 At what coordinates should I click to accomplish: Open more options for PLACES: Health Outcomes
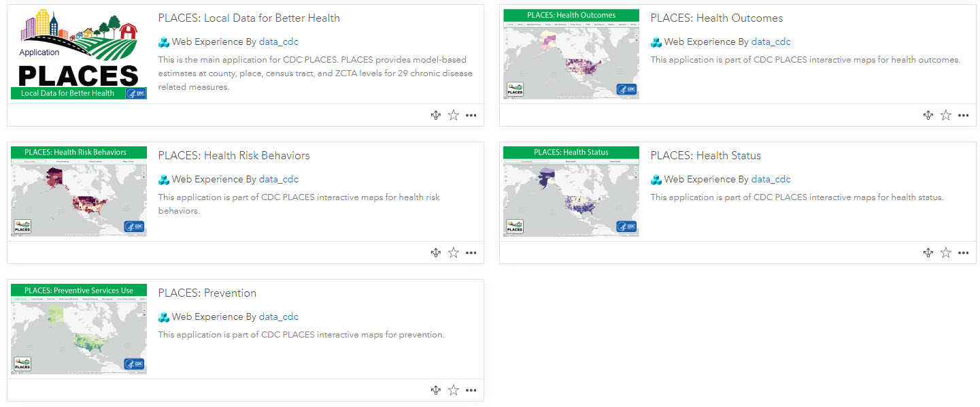pos(964,115)
